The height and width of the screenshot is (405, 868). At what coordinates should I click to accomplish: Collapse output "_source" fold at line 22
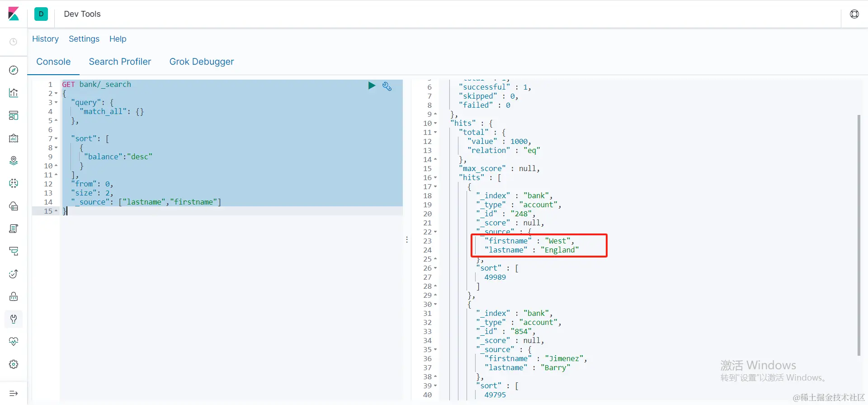pyautogui.click(x=435, y=232)
